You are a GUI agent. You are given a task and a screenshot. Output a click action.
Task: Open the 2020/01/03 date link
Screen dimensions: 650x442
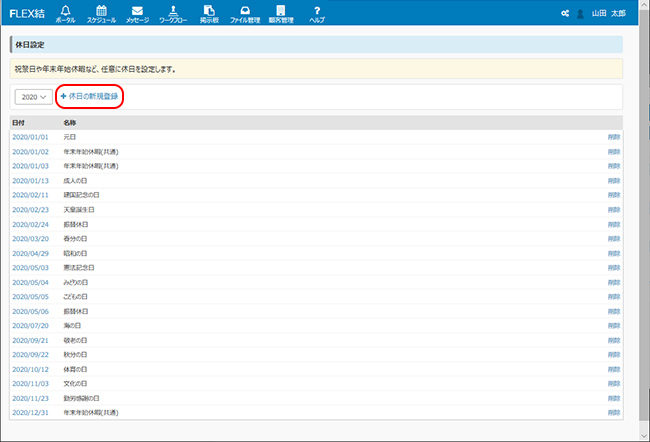pos(30,166)
